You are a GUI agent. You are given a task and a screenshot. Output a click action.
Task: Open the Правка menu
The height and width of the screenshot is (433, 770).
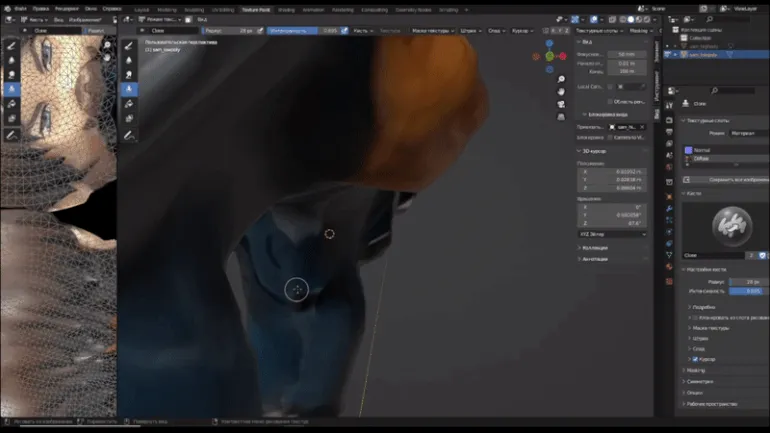pos(41,9)
